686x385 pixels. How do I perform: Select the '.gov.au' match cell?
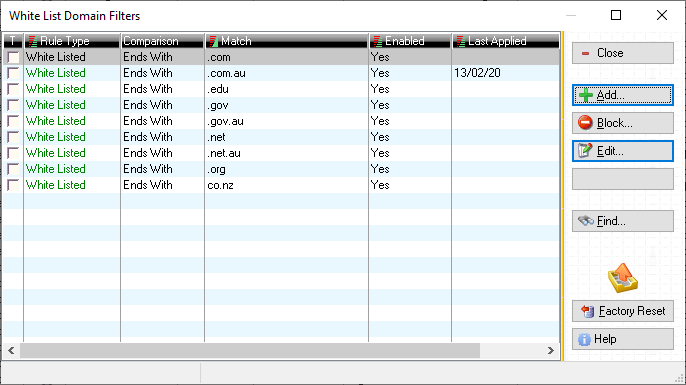[x=286, y=121]
